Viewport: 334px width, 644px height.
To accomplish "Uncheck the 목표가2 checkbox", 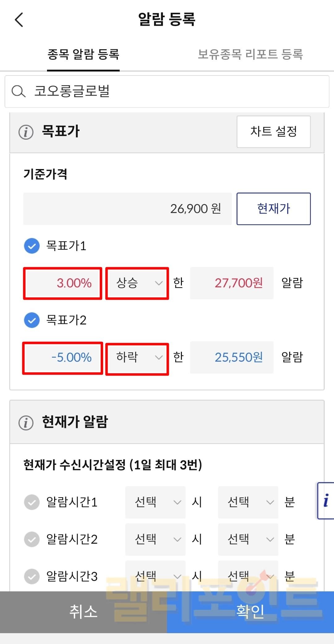I will (x=32, y=320).
